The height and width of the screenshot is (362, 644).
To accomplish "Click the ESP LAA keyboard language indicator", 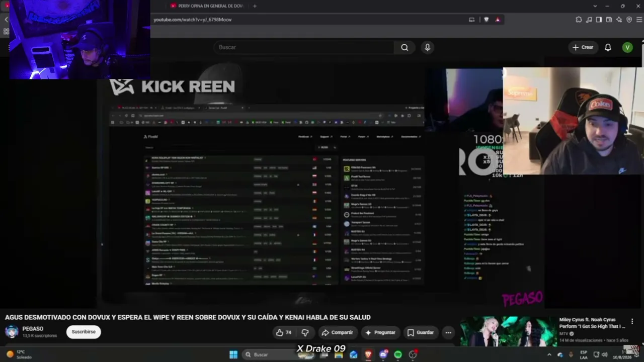I will click(584, 354).
